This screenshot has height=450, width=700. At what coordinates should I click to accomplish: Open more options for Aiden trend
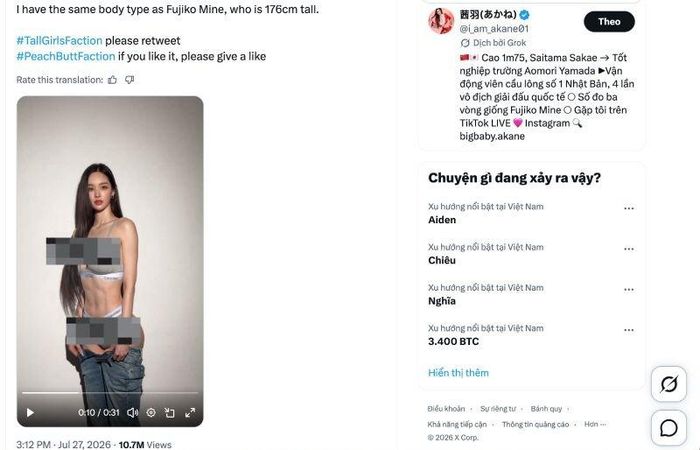click(629, 208)
